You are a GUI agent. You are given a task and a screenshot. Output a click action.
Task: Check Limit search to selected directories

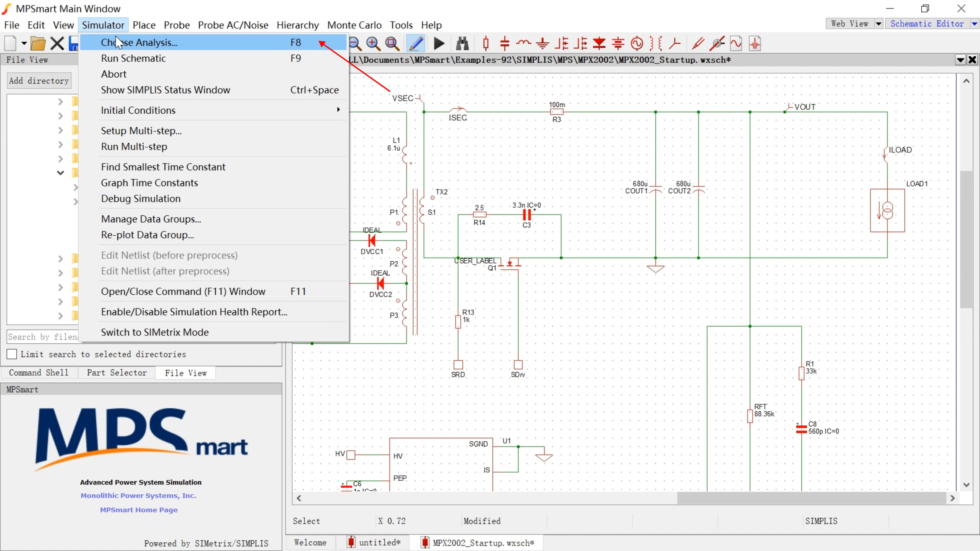[x=12, y=354]
